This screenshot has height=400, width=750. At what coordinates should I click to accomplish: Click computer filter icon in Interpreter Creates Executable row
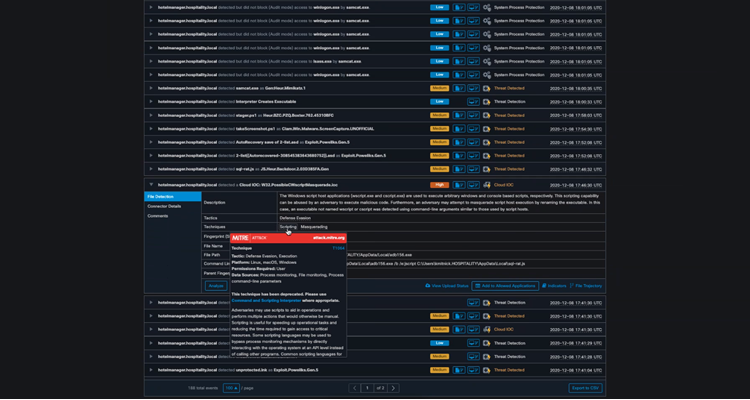(x=474, y=101)
